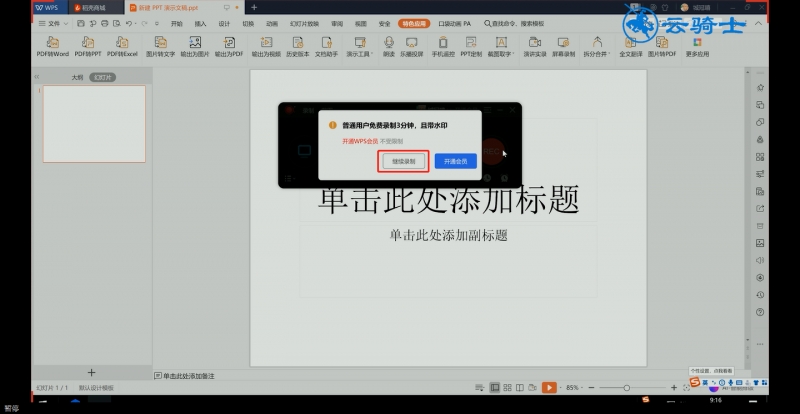Open PPT定制 customization service
Viewport: 800px width, 414px height.
pyautogui.click(x=471, y=46)
